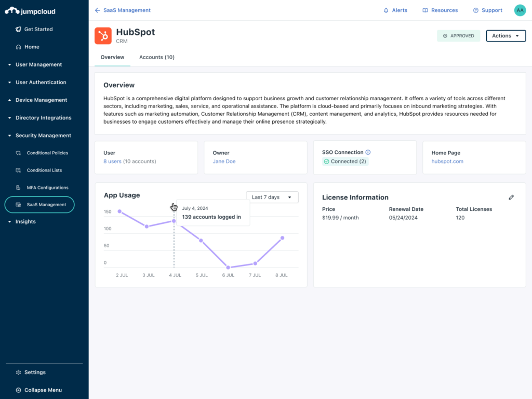Click the SSO Connection info icon
This screenshot has width=532, height=399.
coord(368,152)
